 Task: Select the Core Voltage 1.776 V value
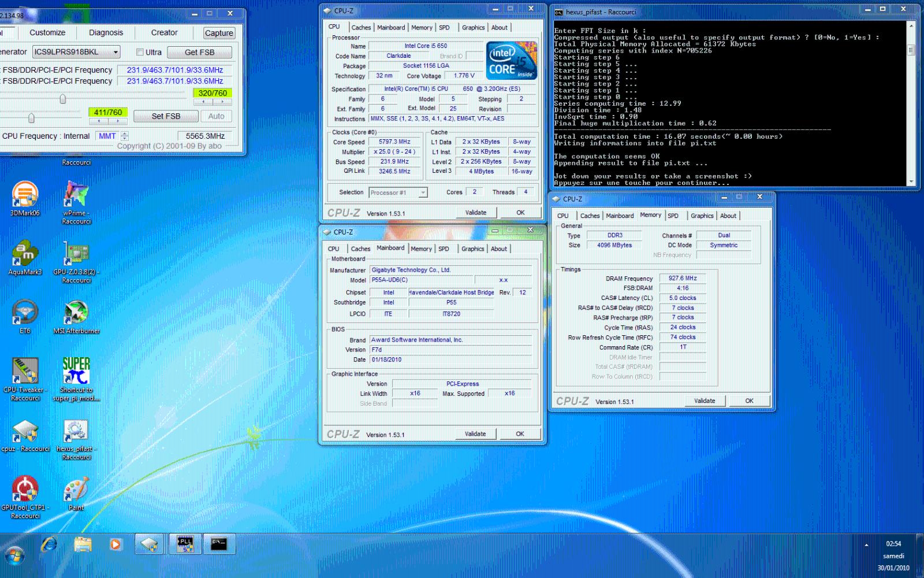pos(464,76)
